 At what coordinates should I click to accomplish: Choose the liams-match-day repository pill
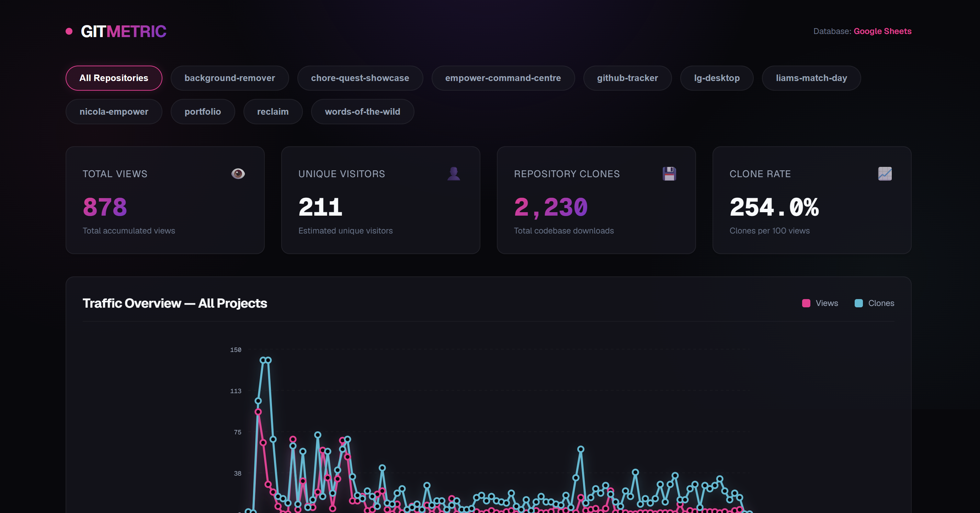[x=811, y=78]
